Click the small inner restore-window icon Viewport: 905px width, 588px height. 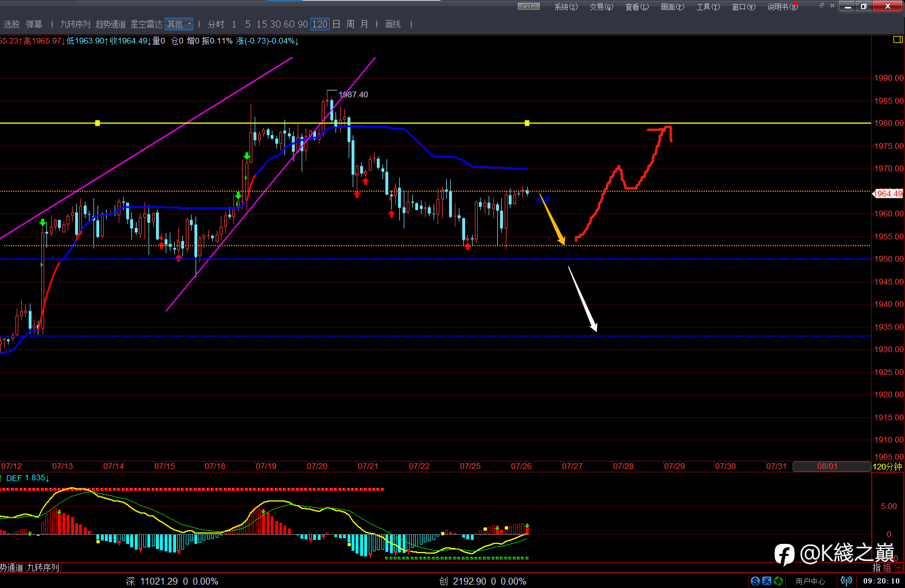coord(821,6)
